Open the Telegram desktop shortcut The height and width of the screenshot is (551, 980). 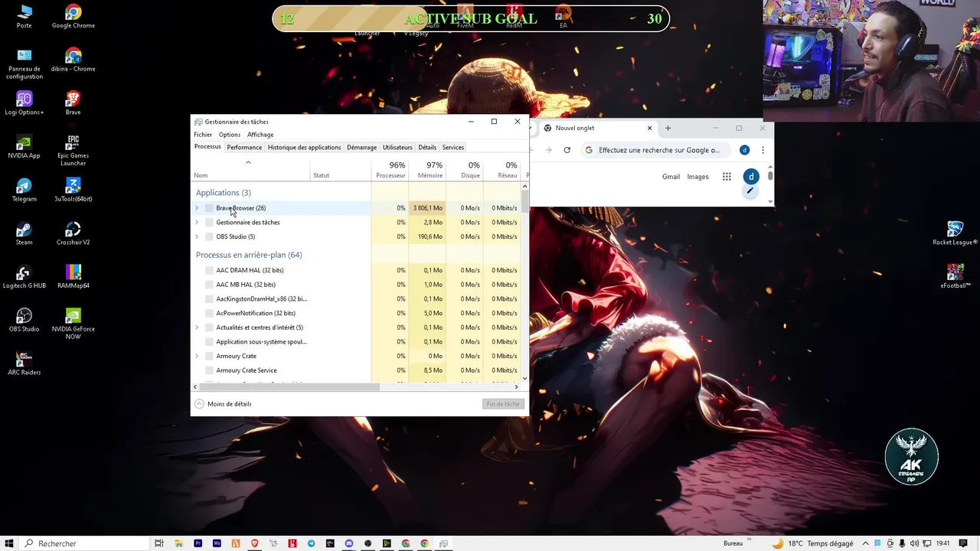tap(24, 191)
